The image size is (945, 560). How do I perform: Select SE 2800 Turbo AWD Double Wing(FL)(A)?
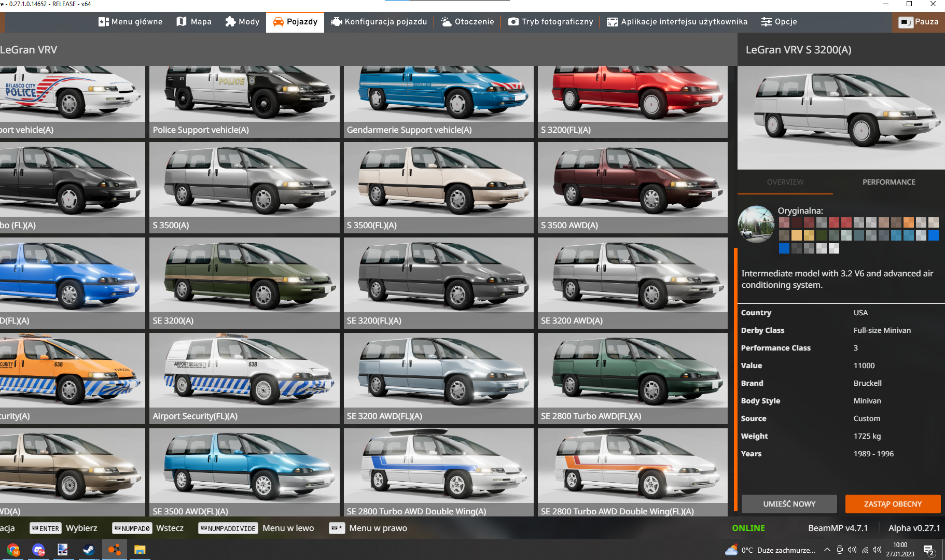(633, 472)
